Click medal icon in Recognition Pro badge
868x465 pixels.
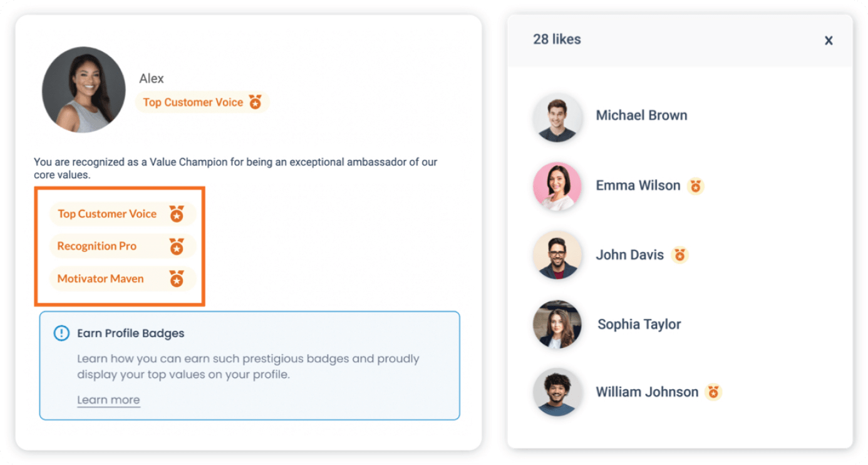pos(177,247)
